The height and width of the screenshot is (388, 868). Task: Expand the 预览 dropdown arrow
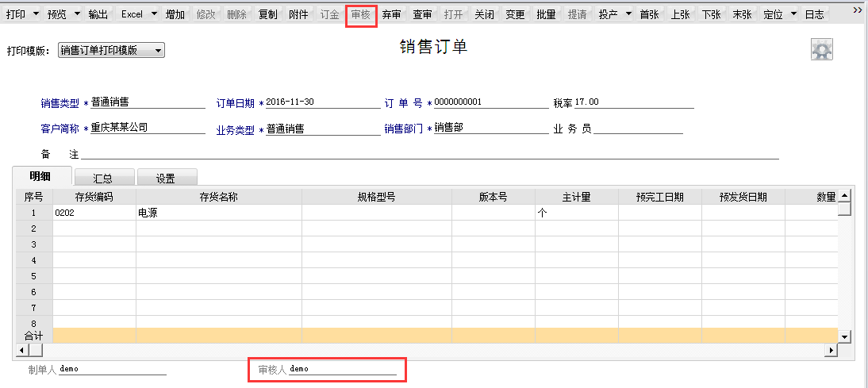(77, 15)
